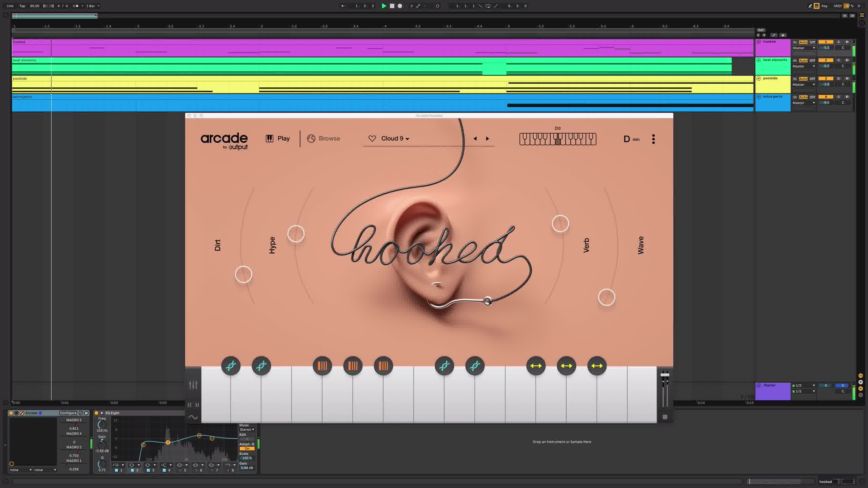Fold the hooked track with its arrow
868x488 pixels.
tap(759, 42)
